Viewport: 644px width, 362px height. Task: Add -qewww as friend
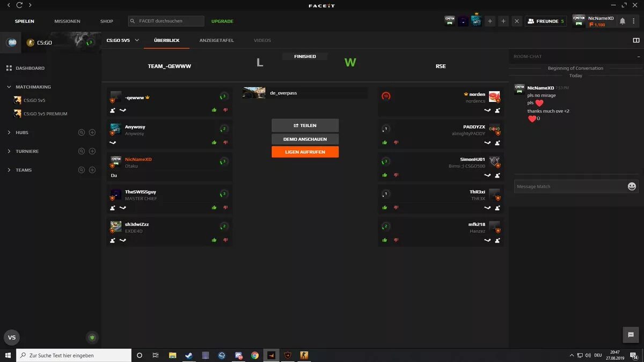[113, 110]
